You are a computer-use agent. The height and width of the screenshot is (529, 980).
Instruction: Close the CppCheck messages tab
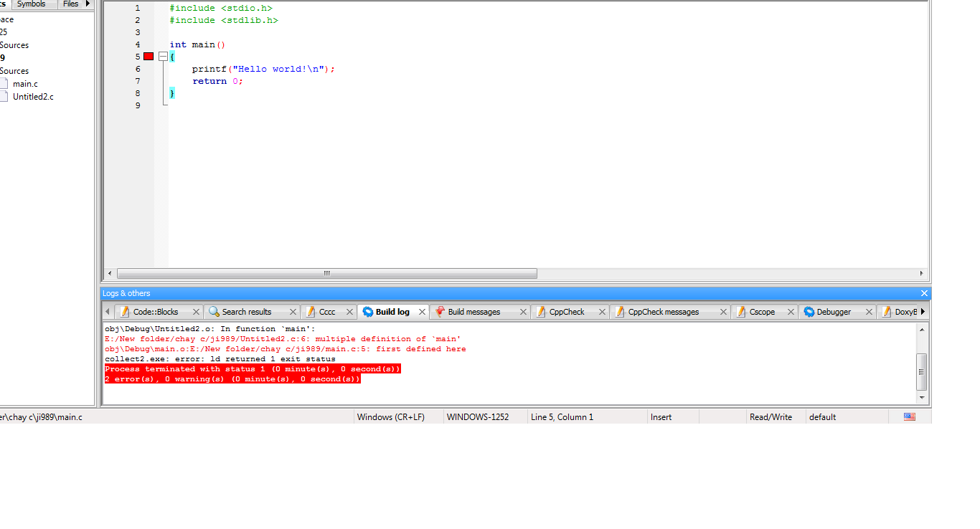722,312
